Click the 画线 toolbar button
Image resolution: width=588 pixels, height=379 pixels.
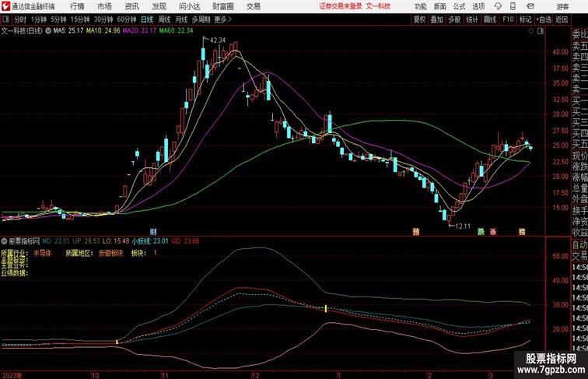490,19
